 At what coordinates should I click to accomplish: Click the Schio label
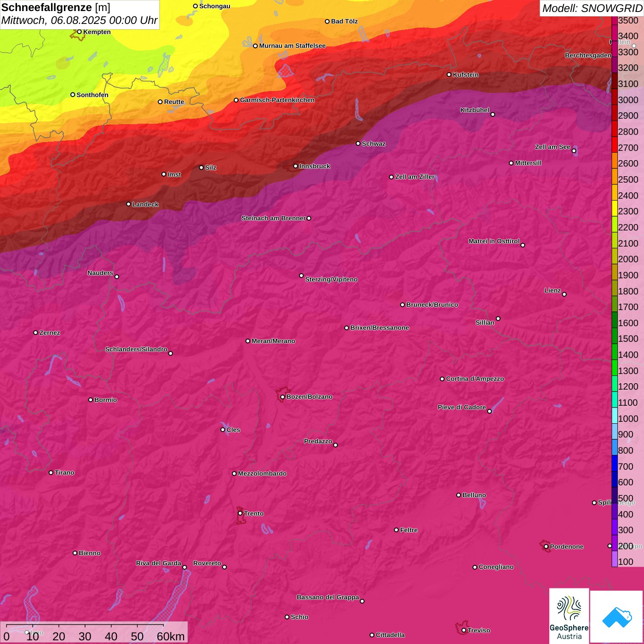coord(299,617)
